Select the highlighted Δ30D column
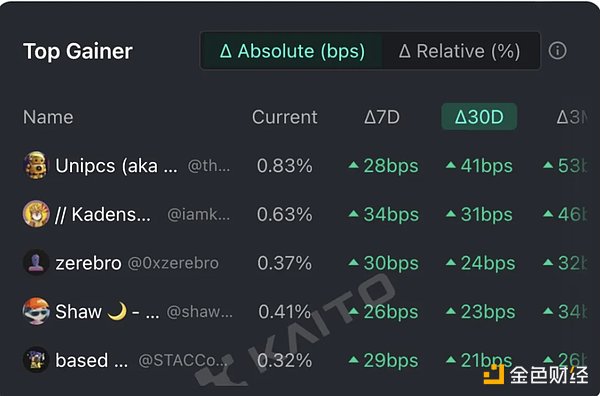The width and height of the screenshot is (600, 396). [479, 117]
